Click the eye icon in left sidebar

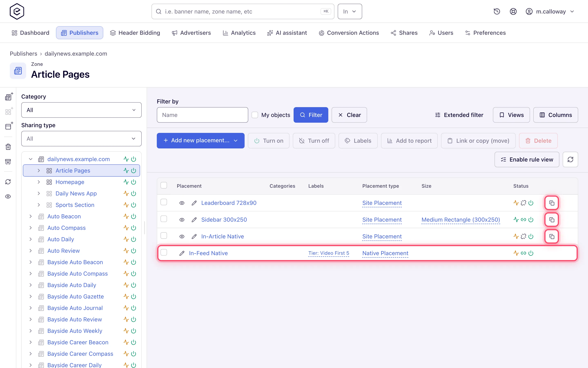point(8,196)
